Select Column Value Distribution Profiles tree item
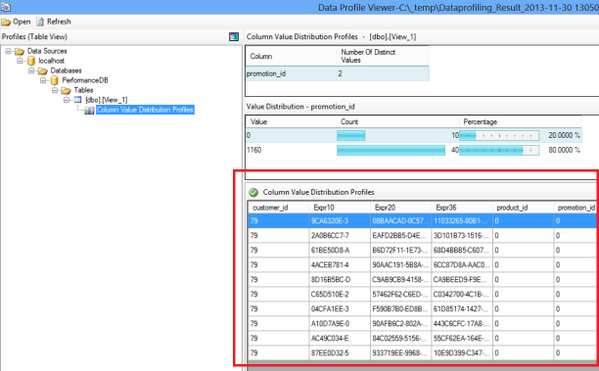599x371 pixels. [145, 110]
